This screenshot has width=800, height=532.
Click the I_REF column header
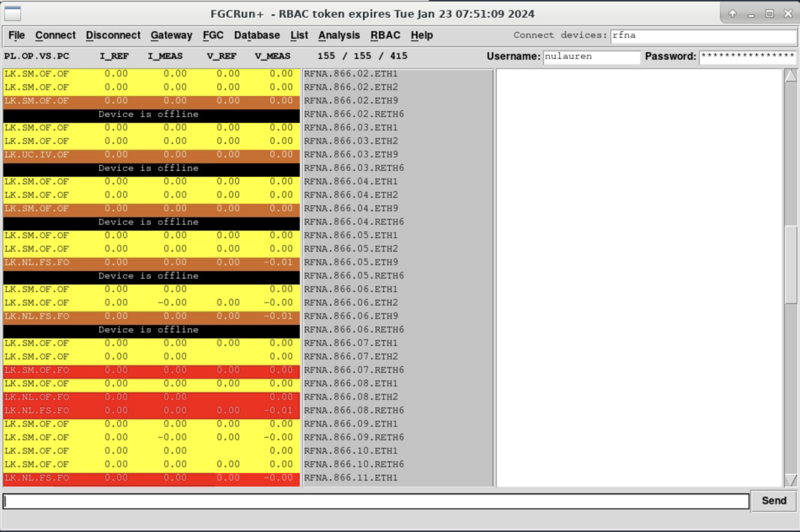point(114,56)
